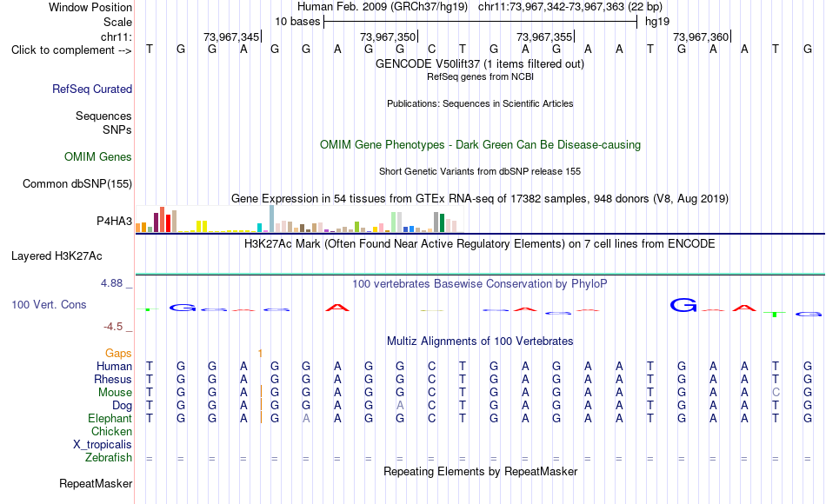826x504 pixels.
Task: Click the -4.5 PhyloP lower limit value
Action: coord(113,327)
